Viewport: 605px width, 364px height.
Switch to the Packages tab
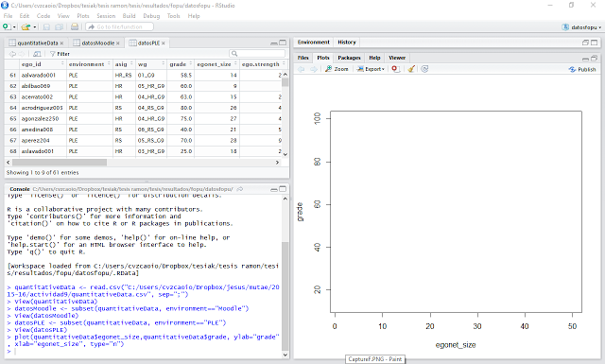pos(349,58)
